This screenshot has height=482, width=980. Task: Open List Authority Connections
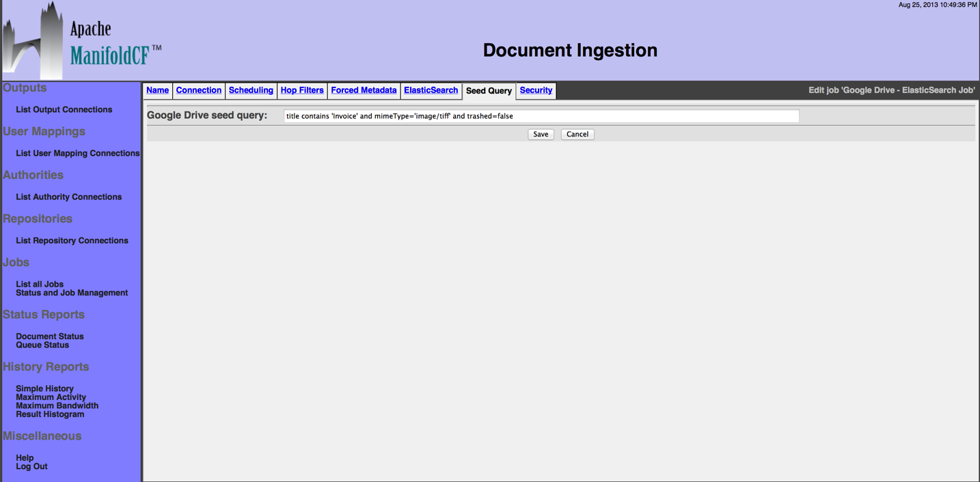click(69, 197)
